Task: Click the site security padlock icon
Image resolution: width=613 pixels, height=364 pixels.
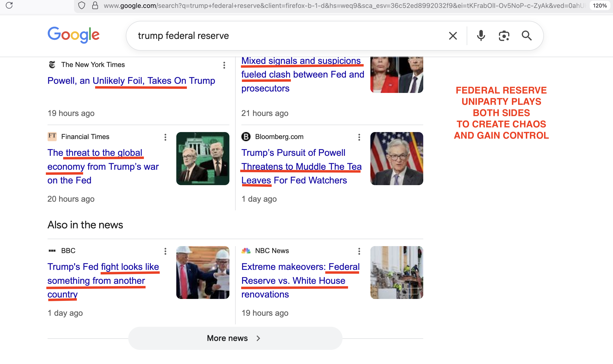Action: click(95, 5)
